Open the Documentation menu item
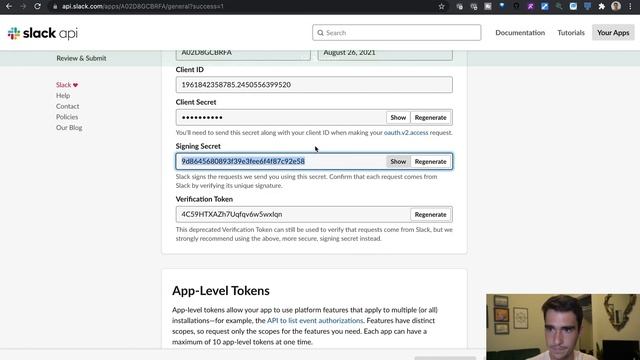This screenshot has height=360, width=640. coord(520,33)
